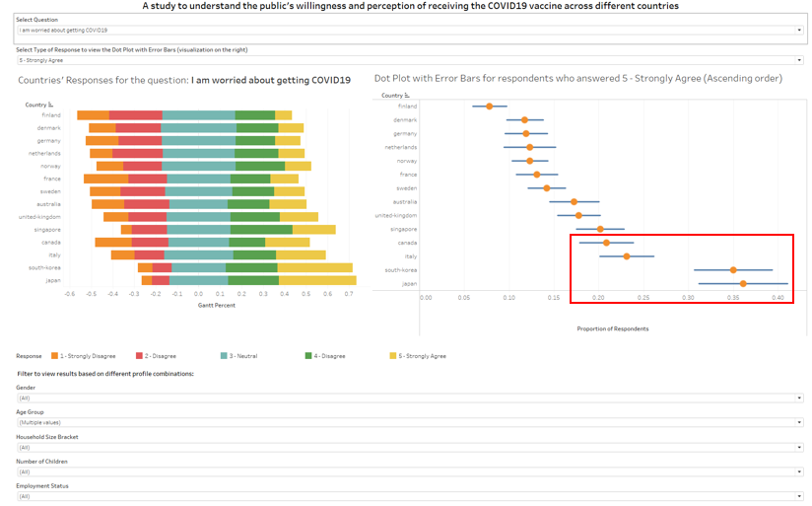Open the Select Question dropdown
This screenshot has width=812, height=506.
click(410, 31)
